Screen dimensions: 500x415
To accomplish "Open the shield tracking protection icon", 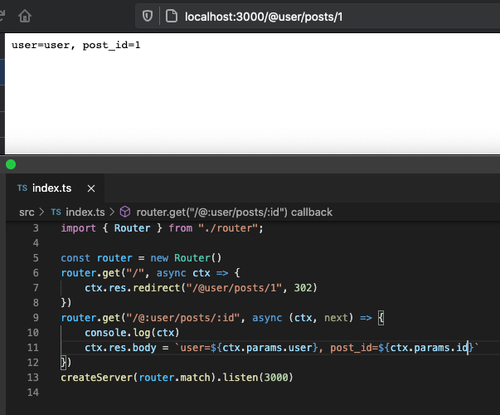I will [x=147, y=16].
